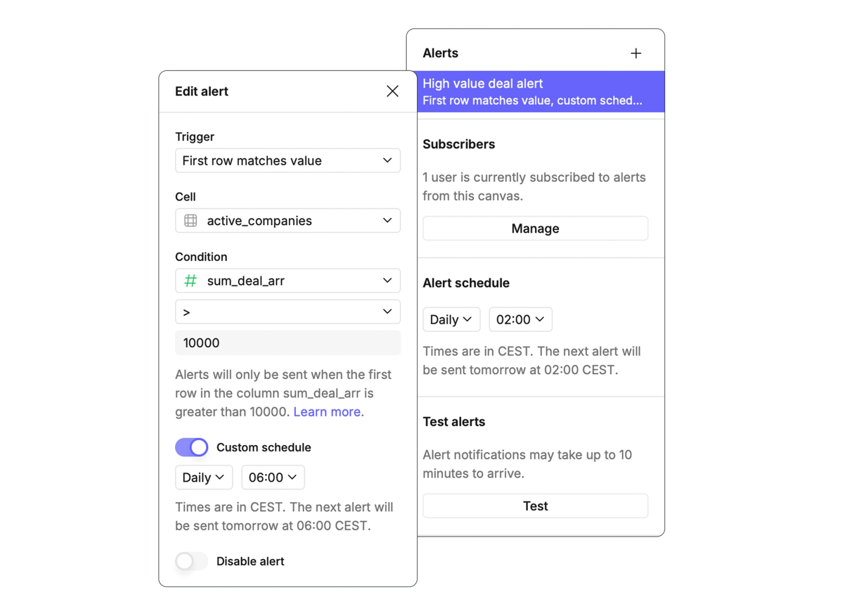Open the 02:00 time dropdown
This screenshot has height=616, width=850.
(x=520, y=319)
